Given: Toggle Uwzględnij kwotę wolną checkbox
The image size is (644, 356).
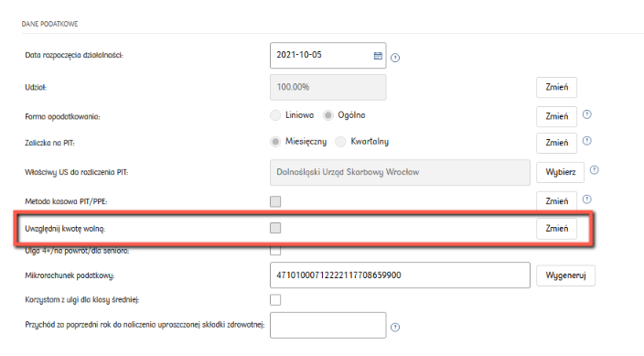Looking at the screenshot, I should 275,228.
